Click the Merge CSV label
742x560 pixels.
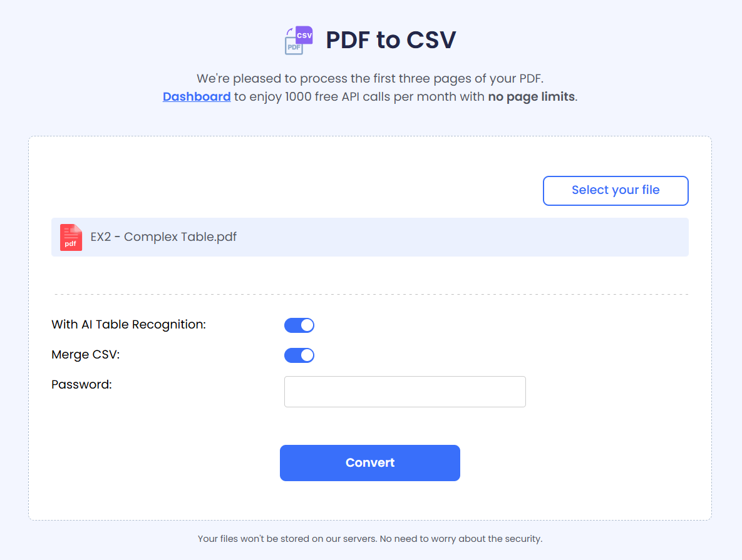click(85, 355)
